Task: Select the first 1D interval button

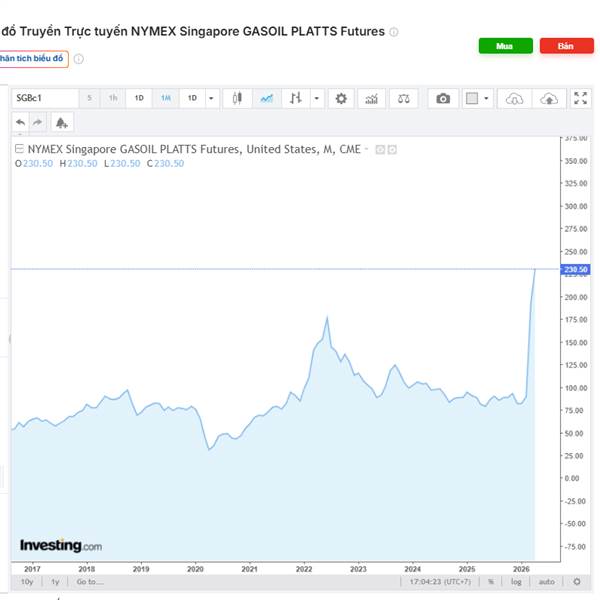Action: (x=139, y=98)
